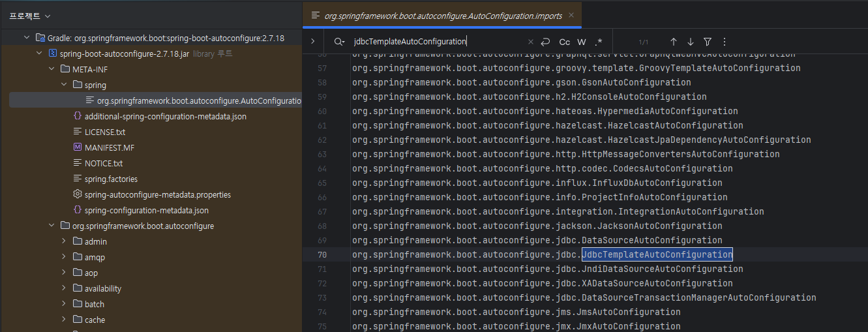The image size is (868, 332).
Task: Click the jar file icon
Action: [52, 53]
